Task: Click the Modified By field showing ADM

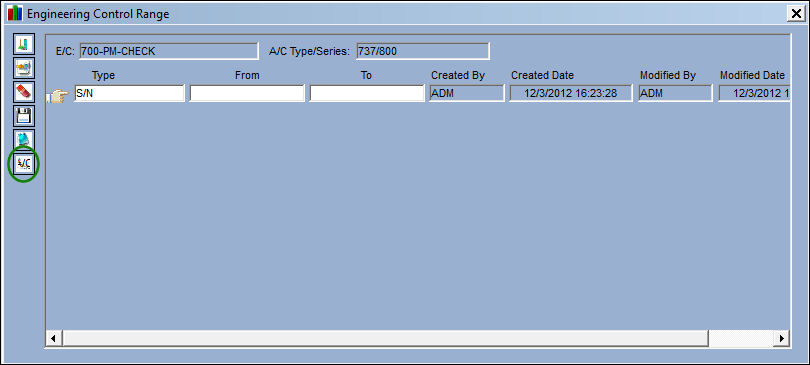Action: click(x=676, y=93)
